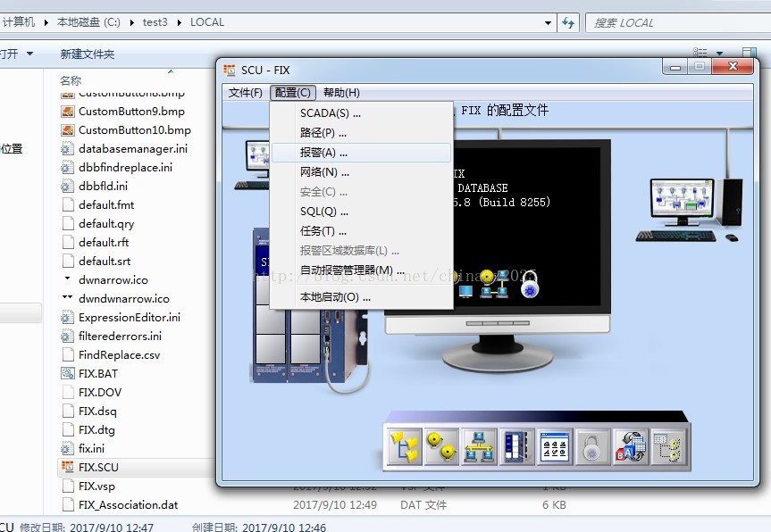Click the fix.ini file icon
This screenshot has width=771, height=532.
[67, 448]
